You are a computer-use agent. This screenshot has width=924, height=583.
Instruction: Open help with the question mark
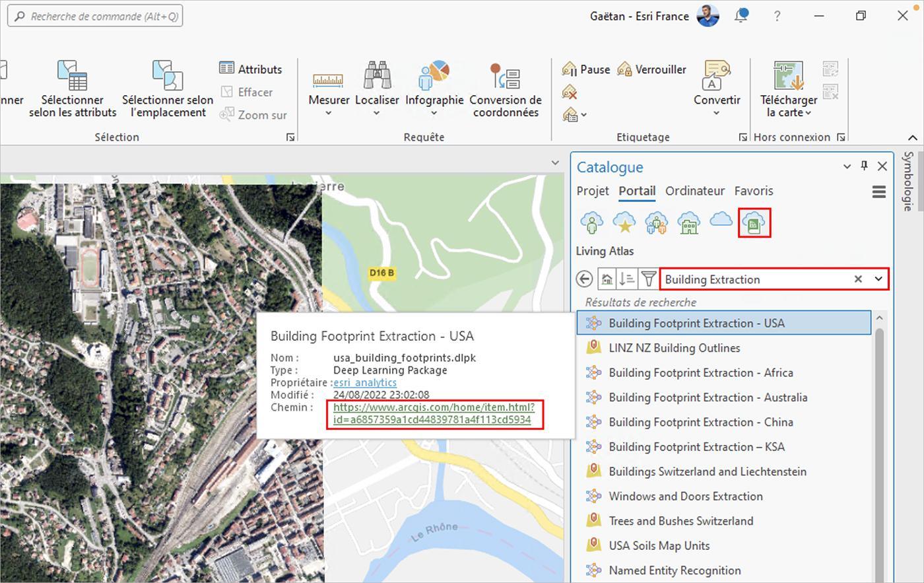(x=777, y=16)
